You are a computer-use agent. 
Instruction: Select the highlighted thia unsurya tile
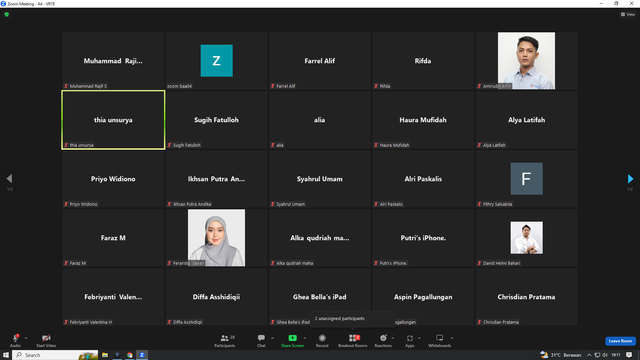coord(113,120)
